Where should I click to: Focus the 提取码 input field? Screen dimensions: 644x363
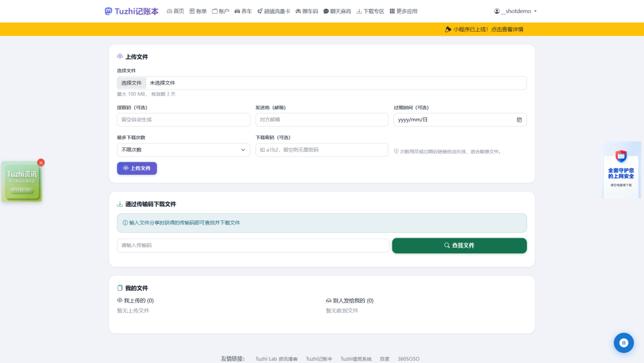pyautogui.click(x=184, y=119)
